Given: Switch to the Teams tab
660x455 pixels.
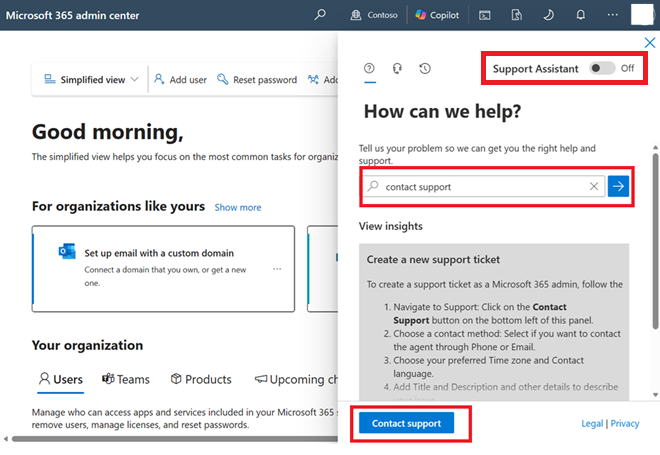Looking at the screenshot, I should click(125, 379).
